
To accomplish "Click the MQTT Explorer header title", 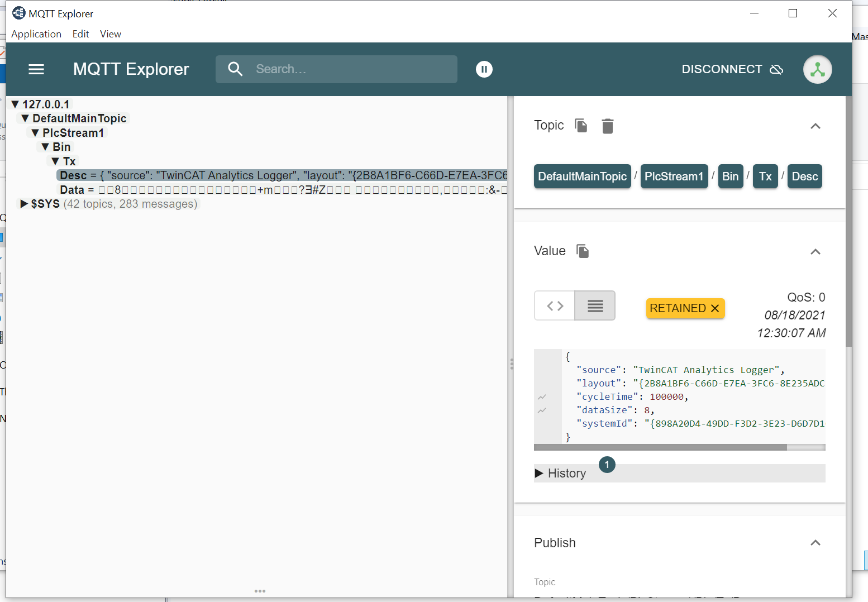I will coord(131,69).
